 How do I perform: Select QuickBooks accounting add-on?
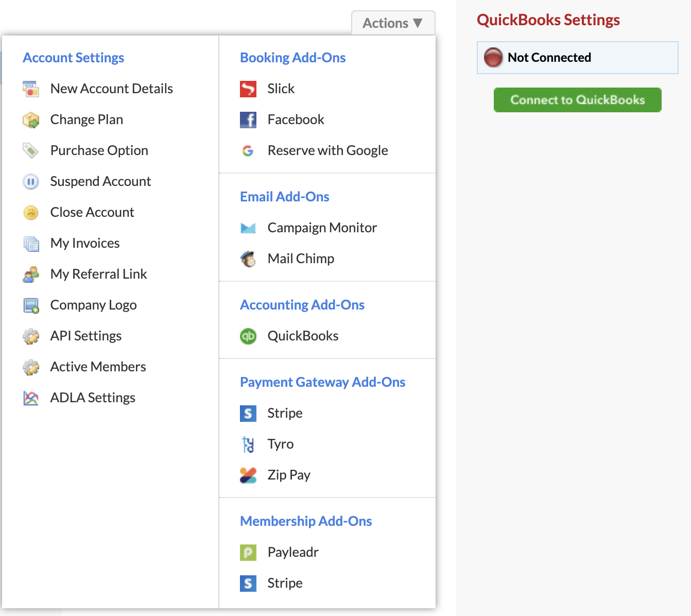point(303,336)
